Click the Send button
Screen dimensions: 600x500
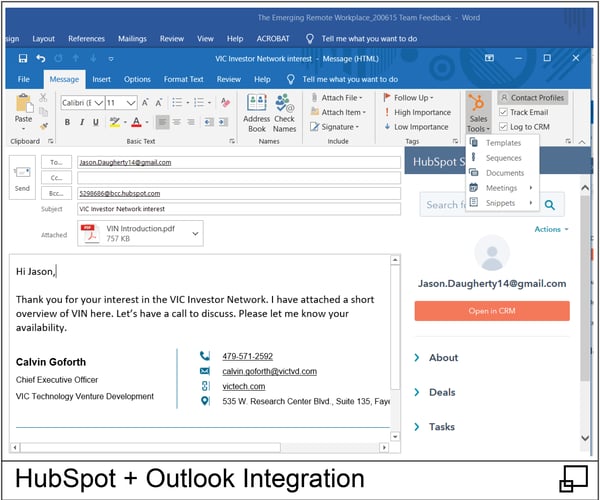coord(22,176)
